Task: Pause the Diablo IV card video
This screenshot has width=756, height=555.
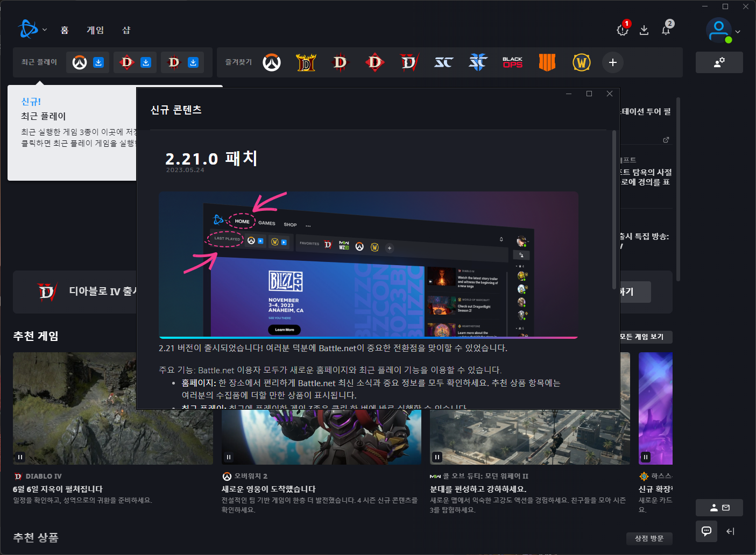Action: coord(20,457)
